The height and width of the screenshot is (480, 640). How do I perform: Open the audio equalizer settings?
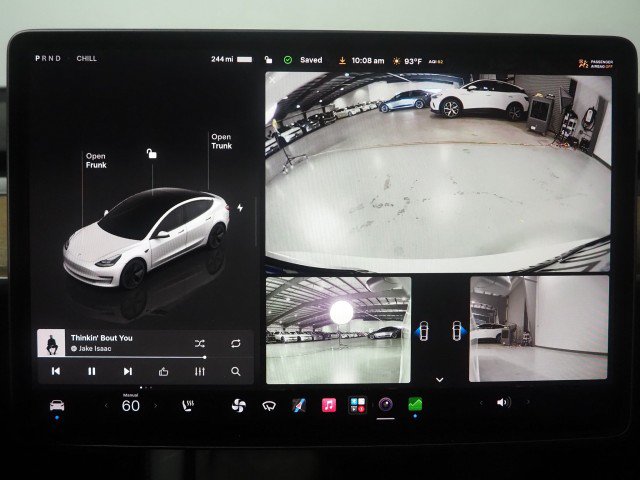tap(200, 371)
